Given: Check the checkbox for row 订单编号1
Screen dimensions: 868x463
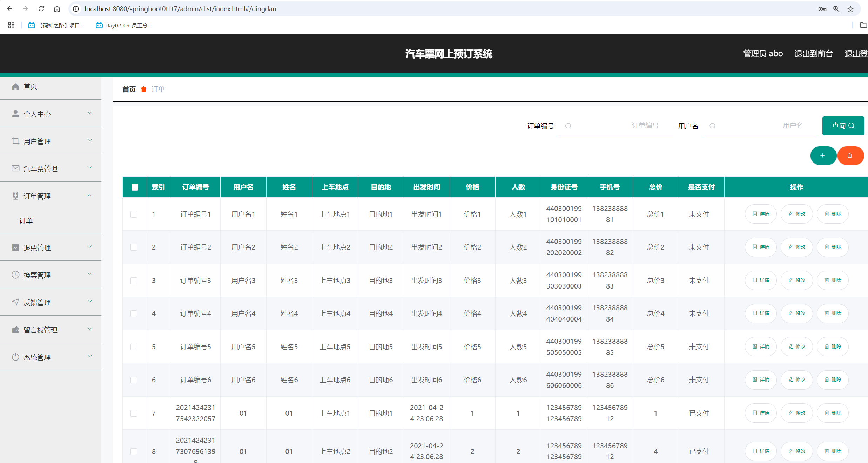Looking at the screenshot, I should click(134, 214).
